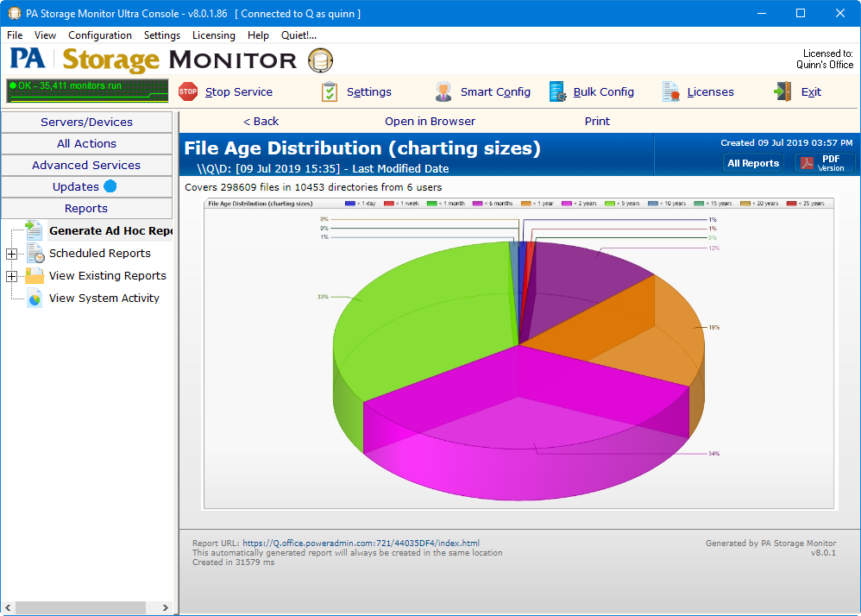Expand the Scheduled Reports tree node
The width and height of the screenshot is (861, 616).
point(11,254)
